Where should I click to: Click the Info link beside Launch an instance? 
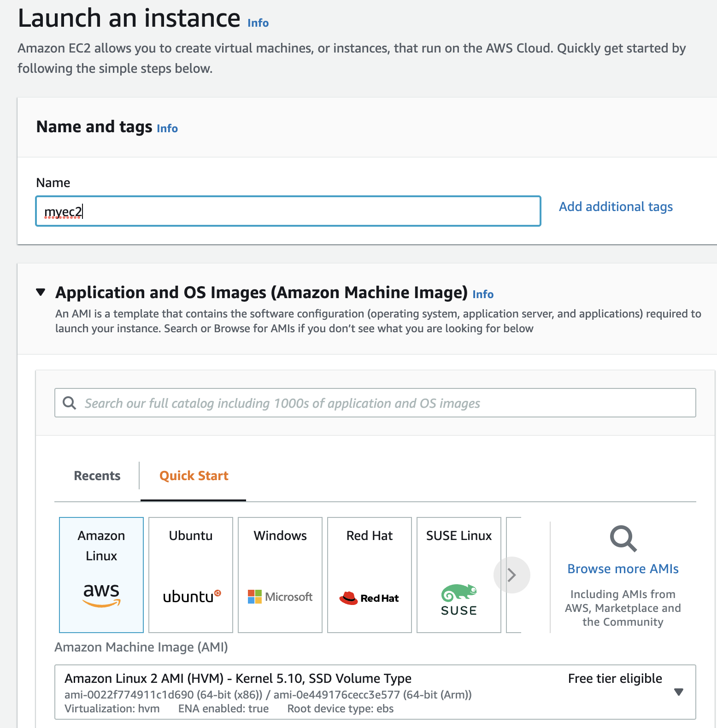coord(258,23)
